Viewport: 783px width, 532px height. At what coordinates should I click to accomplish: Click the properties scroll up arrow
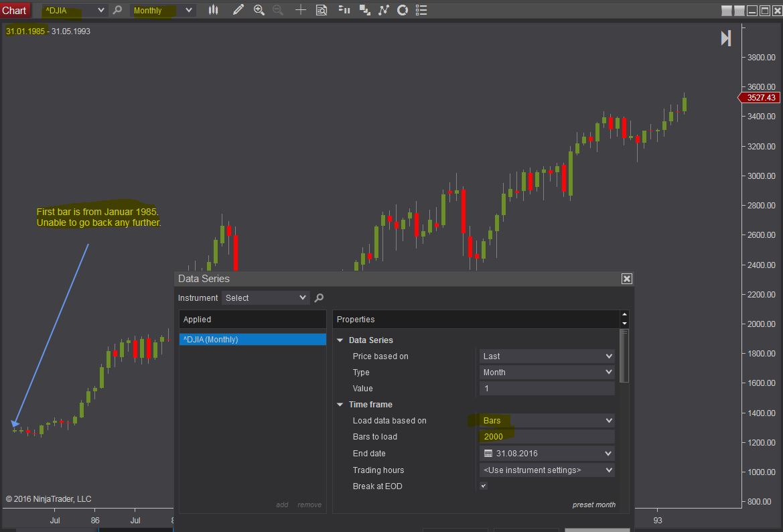tap(624, 314)
